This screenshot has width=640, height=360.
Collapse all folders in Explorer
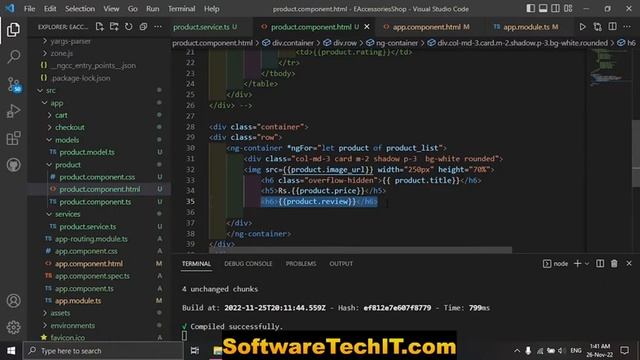click(x=143, y=27)
